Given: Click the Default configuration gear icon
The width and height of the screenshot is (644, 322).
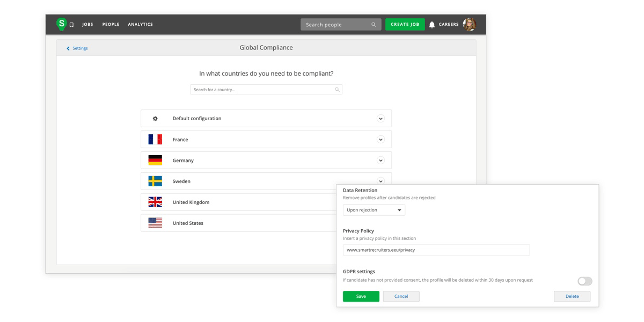Looking at the screenshot, I should [155, 119].
